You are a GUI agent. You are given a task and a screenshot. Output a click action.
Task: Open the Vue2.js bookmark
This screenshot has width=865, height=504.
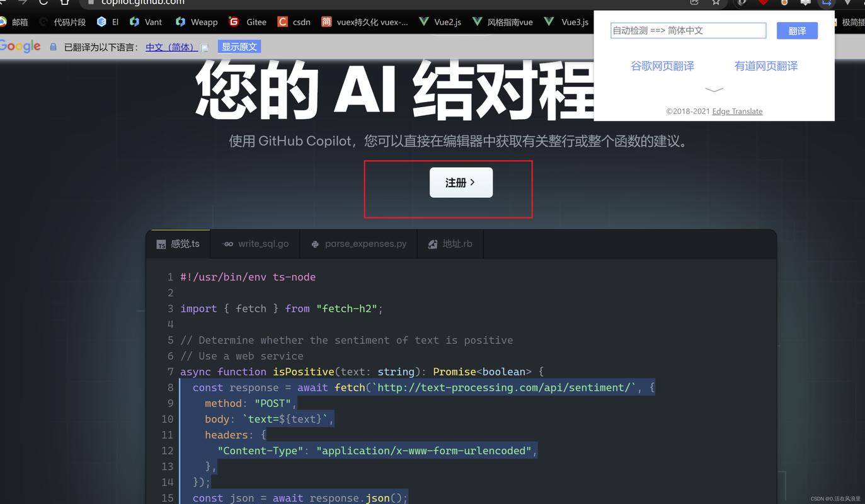pyautogui.click(x=440, y=22)
